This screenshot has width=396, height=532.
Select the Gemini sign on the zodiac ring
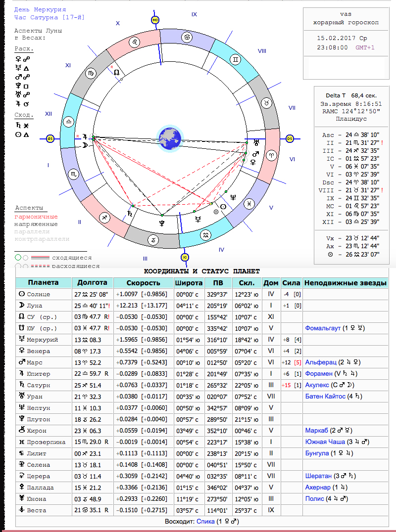click(235, 60)
